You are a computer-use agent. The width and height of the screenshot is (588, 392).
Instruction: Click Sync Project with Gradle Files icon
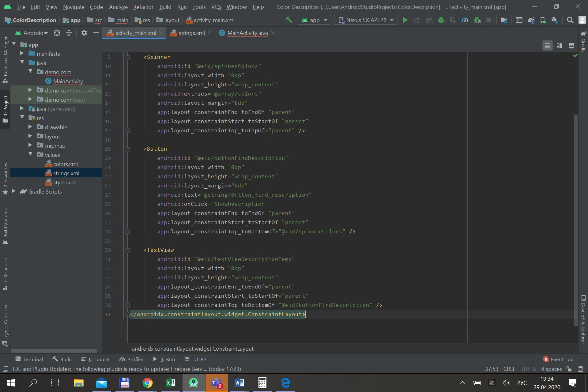pos(531,20)
